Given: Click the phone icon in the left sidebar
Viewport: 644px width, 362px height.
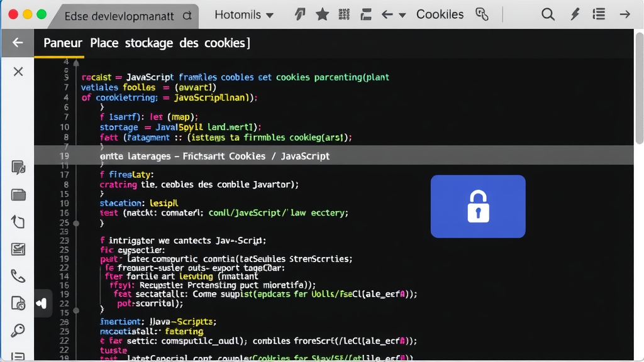Looking at the screenshot, I should 18,275.
